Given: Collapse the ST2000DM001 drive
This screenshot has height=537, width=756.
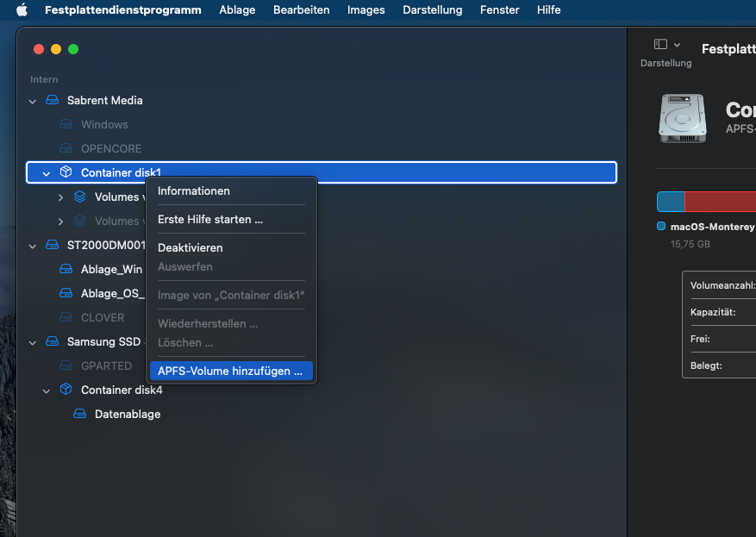Looking at the screenshot, I should tap(32, 246).
